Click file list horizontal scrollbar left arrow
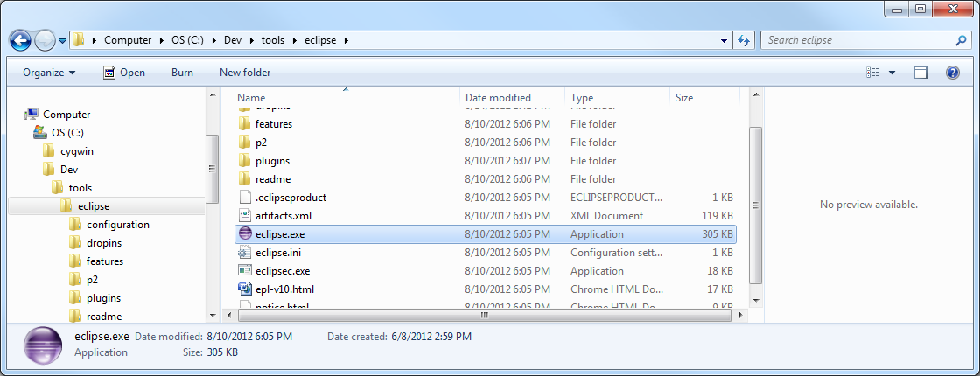This screenshot has height=376, width=980. click(x=228, y=316)
